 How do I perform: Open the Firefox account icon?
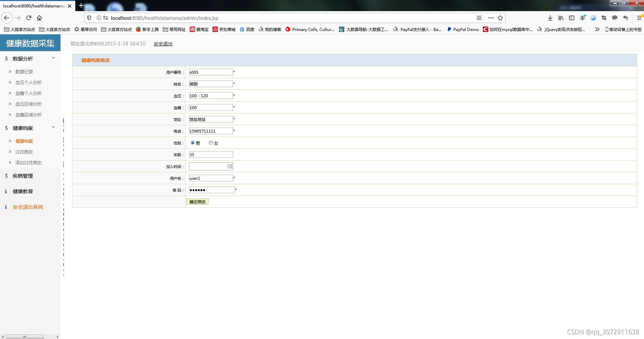[582, 18]
